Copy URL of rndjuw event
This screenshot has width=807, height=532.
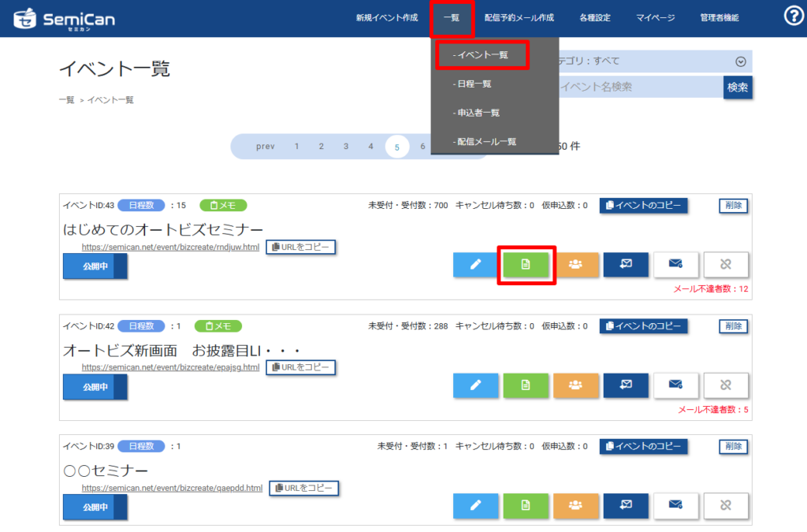click(301, 247)
